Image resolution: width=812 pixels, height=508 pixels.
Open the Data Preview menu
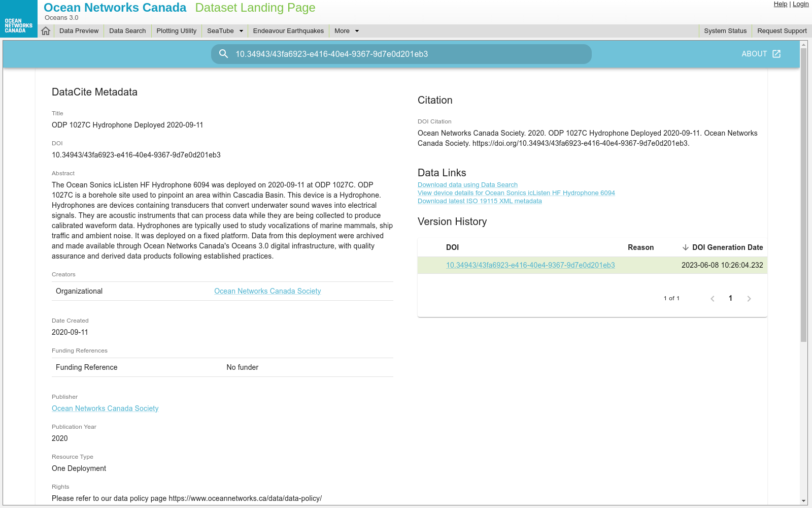79,31
